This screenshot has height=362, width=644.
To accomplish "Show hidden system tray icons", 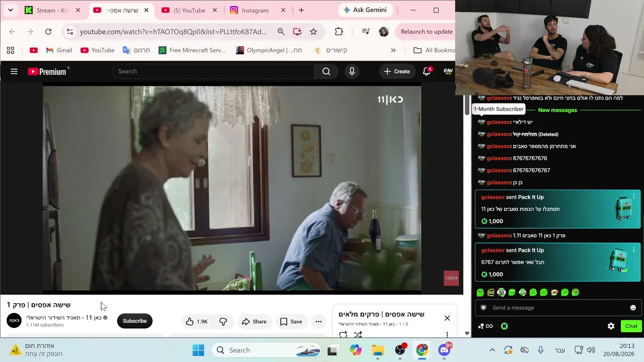I will (492, 350).
